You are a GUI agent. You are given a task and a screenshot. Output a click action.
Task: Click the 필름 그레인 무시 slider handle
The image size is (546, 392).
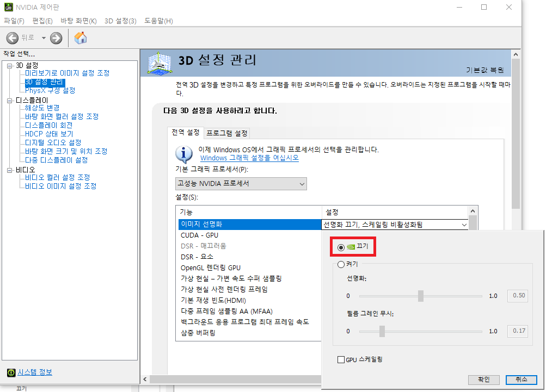click(382, 331)
